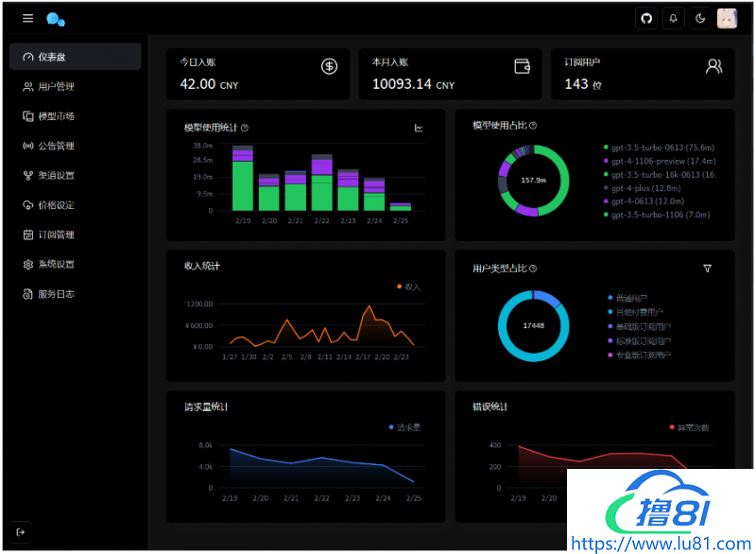This screenshot has width=756, height=554.
Task: Click the logout icon at sidebar bottom
Action: coord(22,532)
